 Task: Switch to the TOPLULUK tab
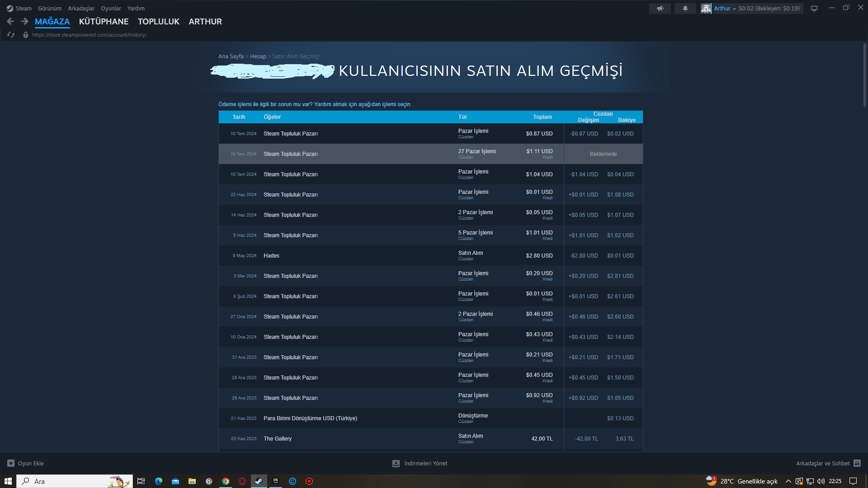[158, 22]
